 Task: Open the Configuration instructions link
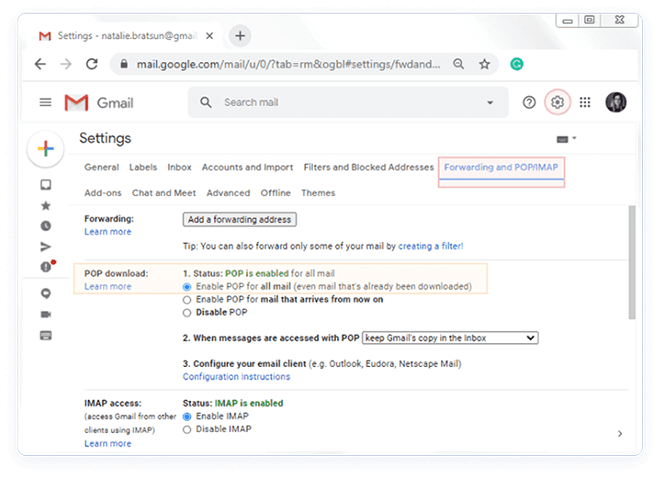236,377
